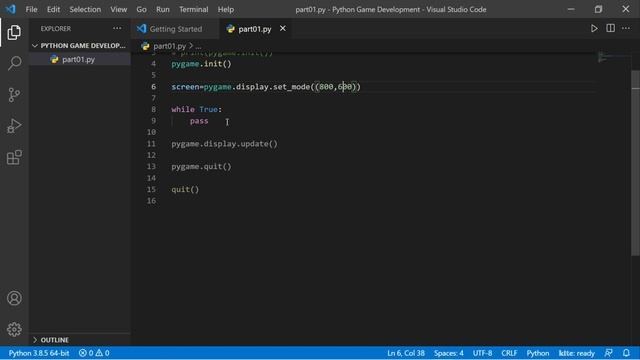Image resolution: width=640 pixels, height=360 pixels.
Task: Open the View menu
Action: click(x=118, y=9)
